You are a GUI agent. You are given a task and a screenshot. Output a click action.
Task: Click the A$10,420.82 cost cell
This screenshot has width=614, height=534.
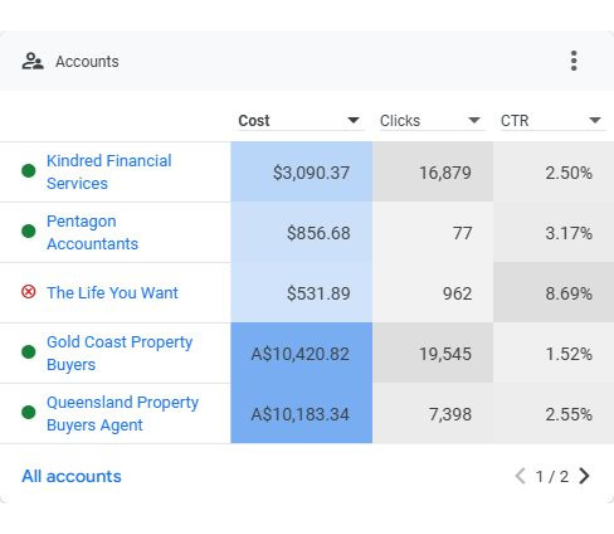[x=300, y=353]
